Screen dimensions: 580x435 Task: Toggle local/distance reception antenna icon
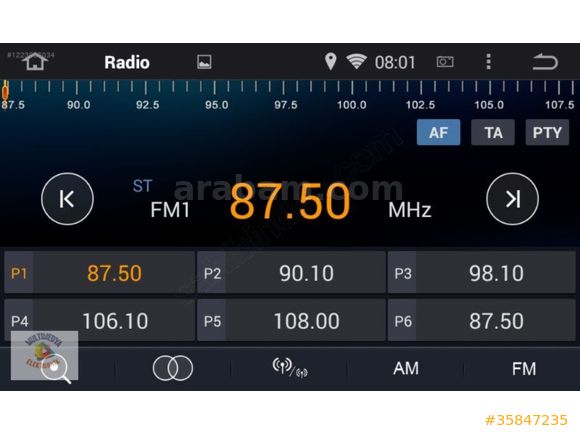coord(290,368)
